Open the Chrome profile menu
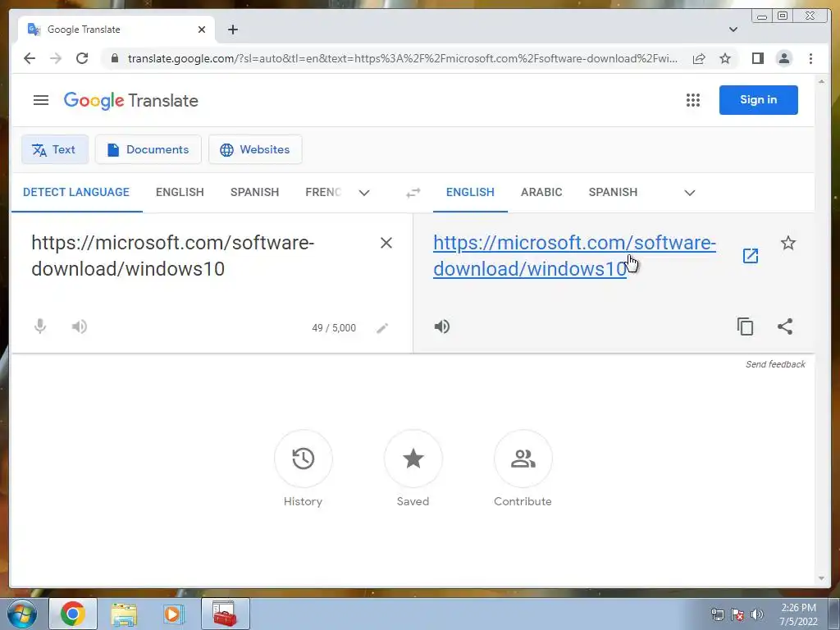The height and width of the screenshot is (630, 840). pos(784,58)
